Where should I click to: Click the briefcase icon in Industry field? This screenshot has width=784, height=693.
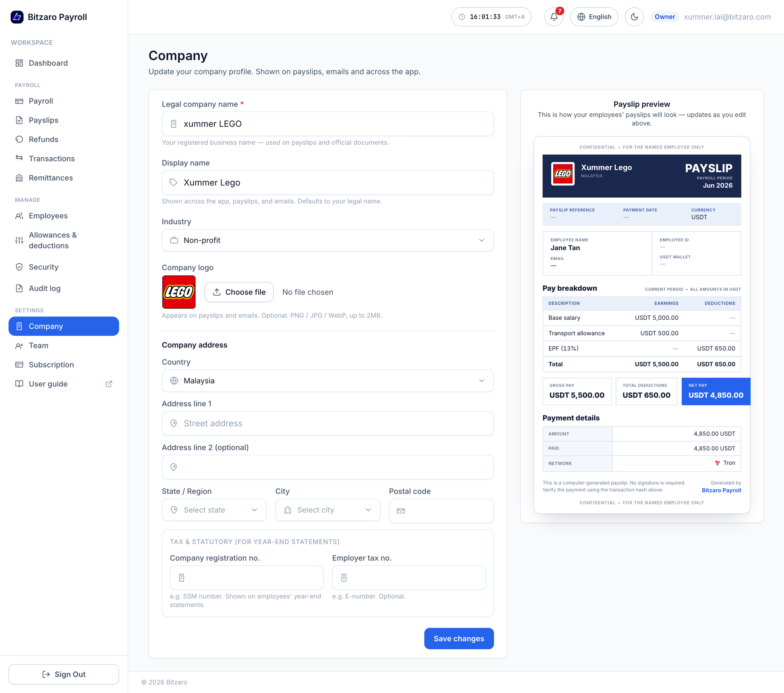pos(174,240)
